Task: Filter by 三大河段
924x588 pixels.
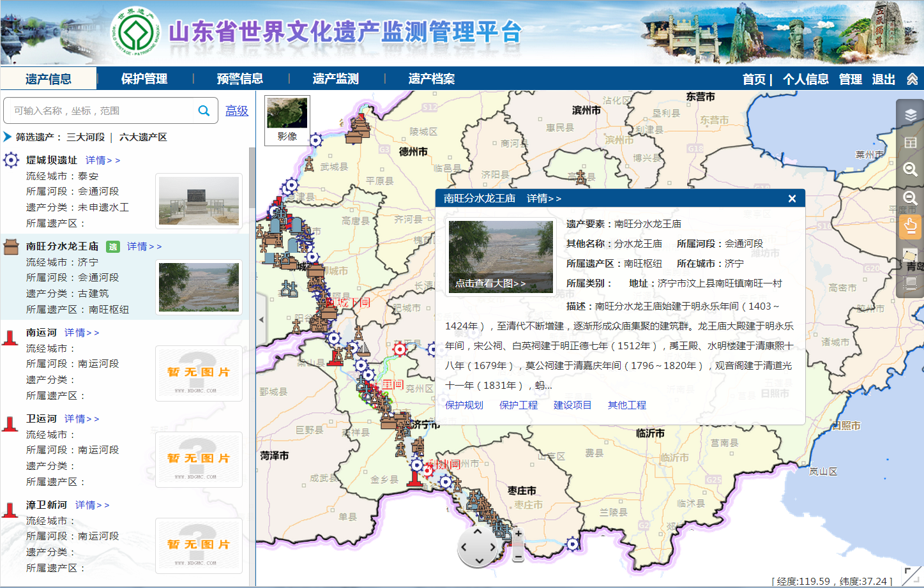Action: pyautogui.click(x=86, y=137)
